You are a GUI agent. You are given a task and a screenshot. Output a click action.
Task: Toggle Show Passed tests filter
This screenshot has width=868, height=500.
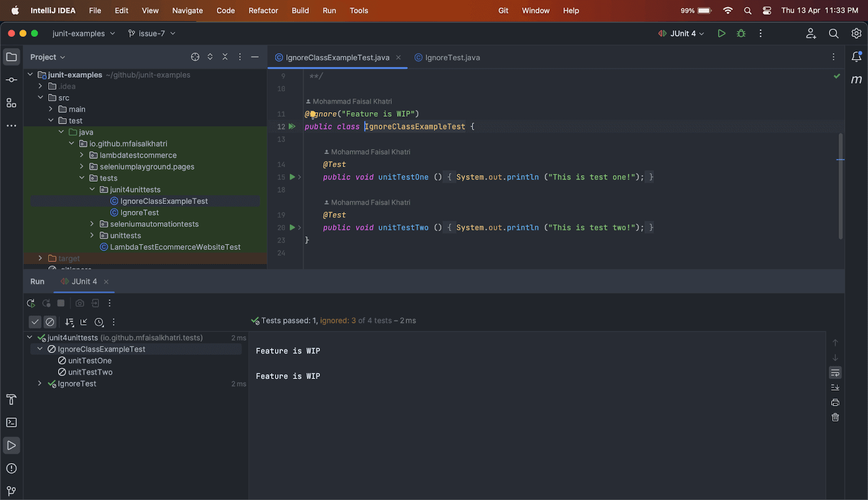point(35,322)
